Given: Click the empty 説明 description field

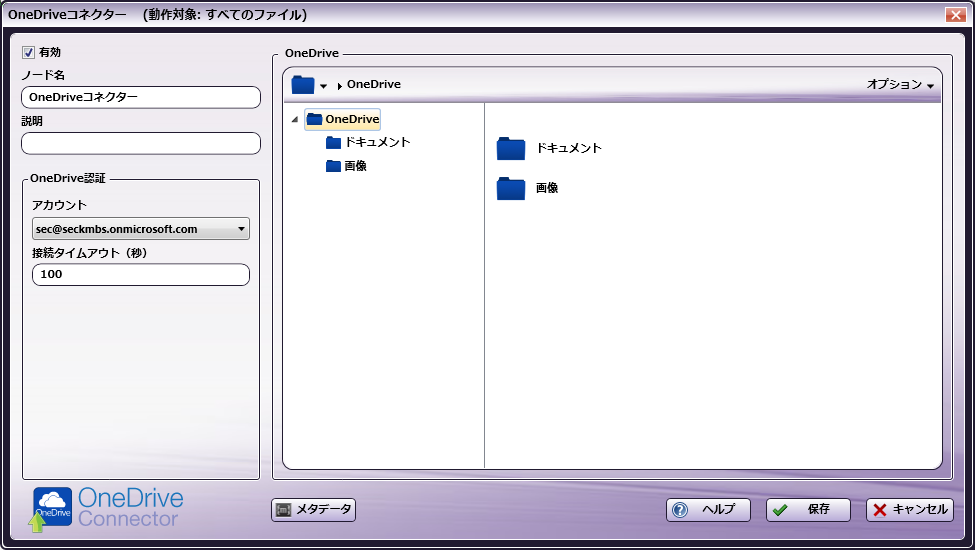Looking at the screenshot, I should 141,143.
